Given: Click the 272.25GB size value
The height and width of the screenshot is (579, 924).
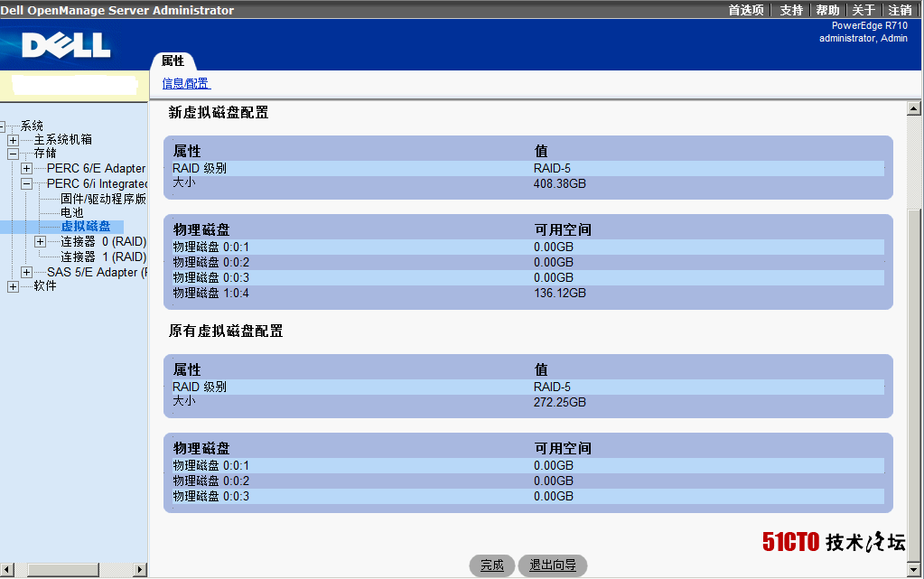Looking at the screenshot, I should point(560,403).
